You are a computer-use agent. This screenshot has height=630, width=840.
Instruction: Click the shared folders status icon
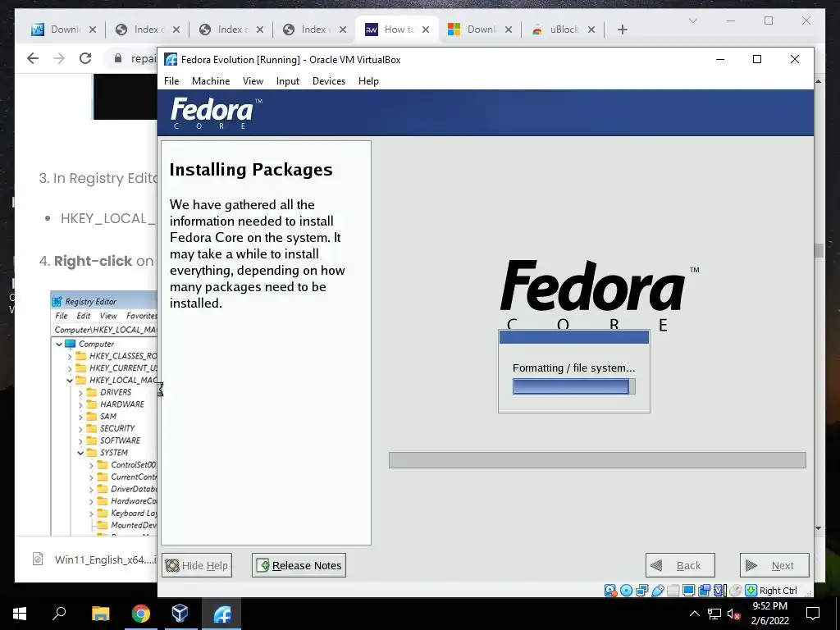(x=673, y=591)
